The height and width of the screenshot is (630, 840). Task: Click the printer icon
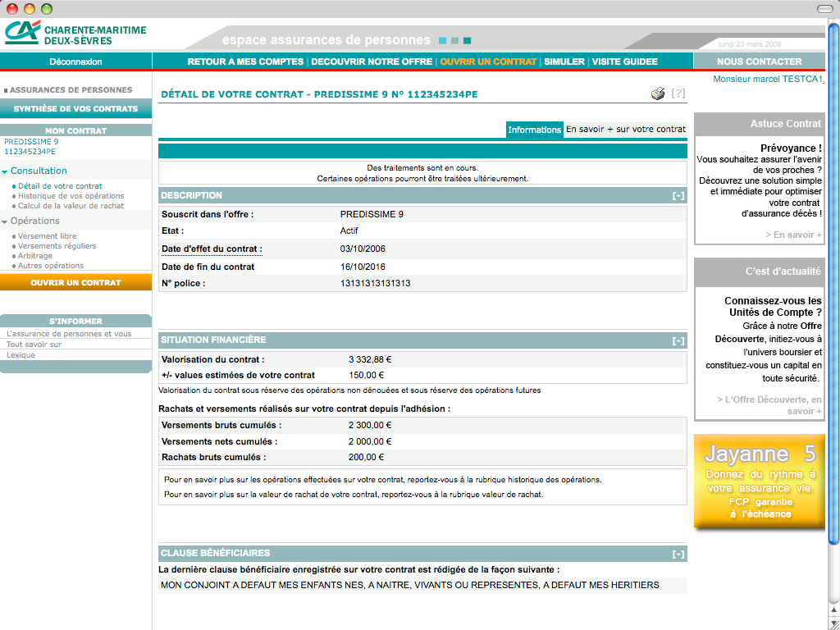point(658,94)
